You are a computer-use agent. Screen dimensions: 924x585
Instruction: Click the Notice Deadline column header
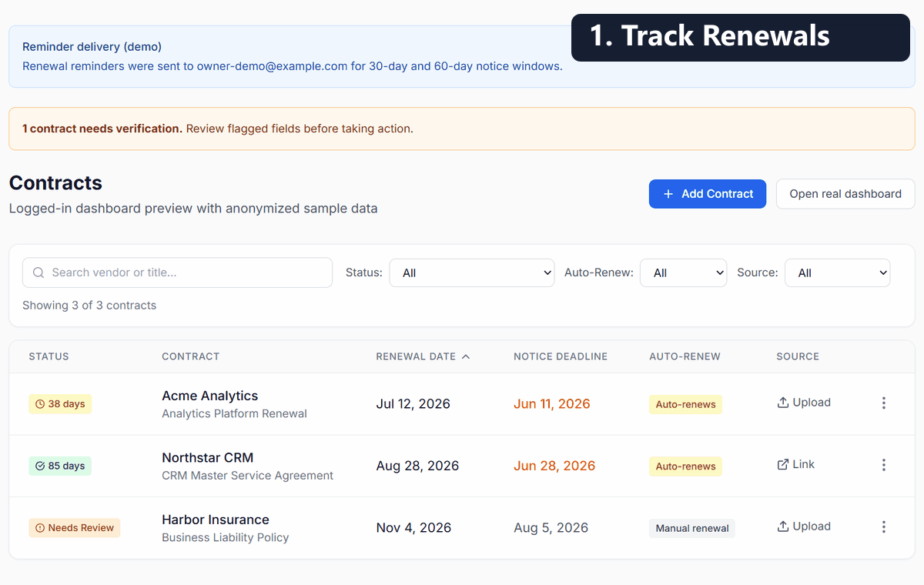tap(561, 356)
